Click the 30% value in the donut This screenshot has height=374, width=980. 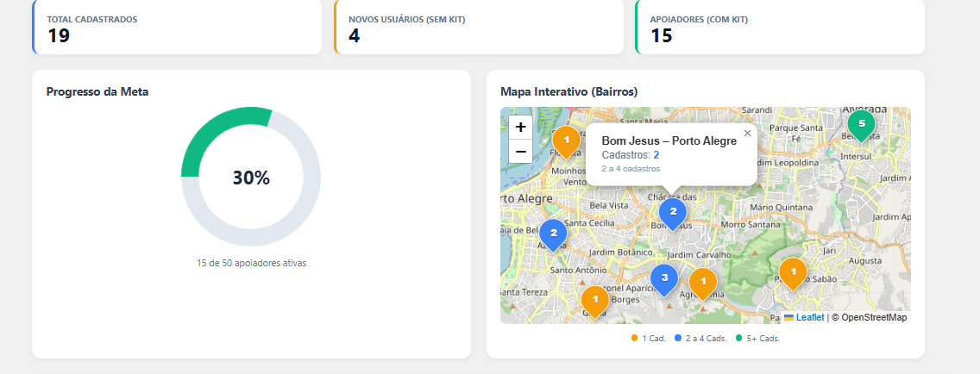[x=251, y=178]
